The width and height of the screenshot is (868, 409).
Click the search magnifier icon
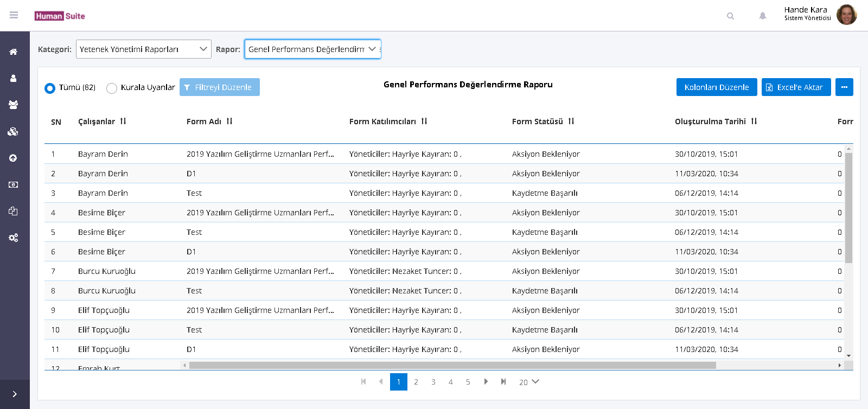[730, 16]
